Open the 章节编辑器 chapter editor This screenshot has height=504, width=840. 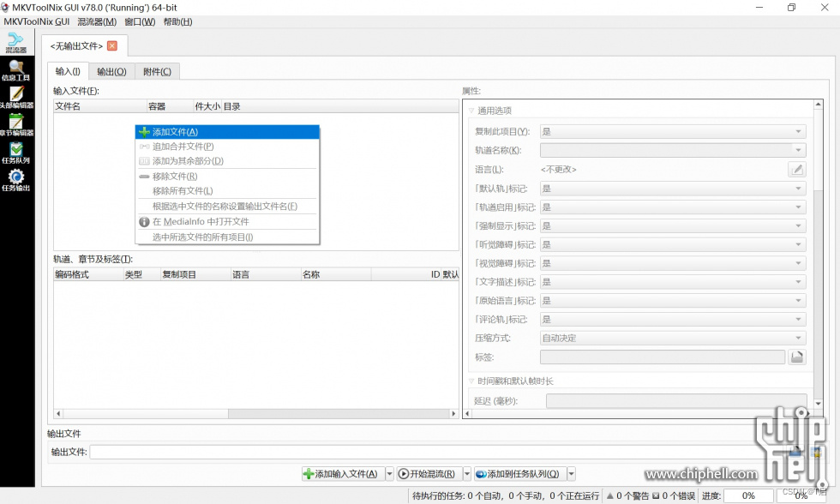point(16,125)
